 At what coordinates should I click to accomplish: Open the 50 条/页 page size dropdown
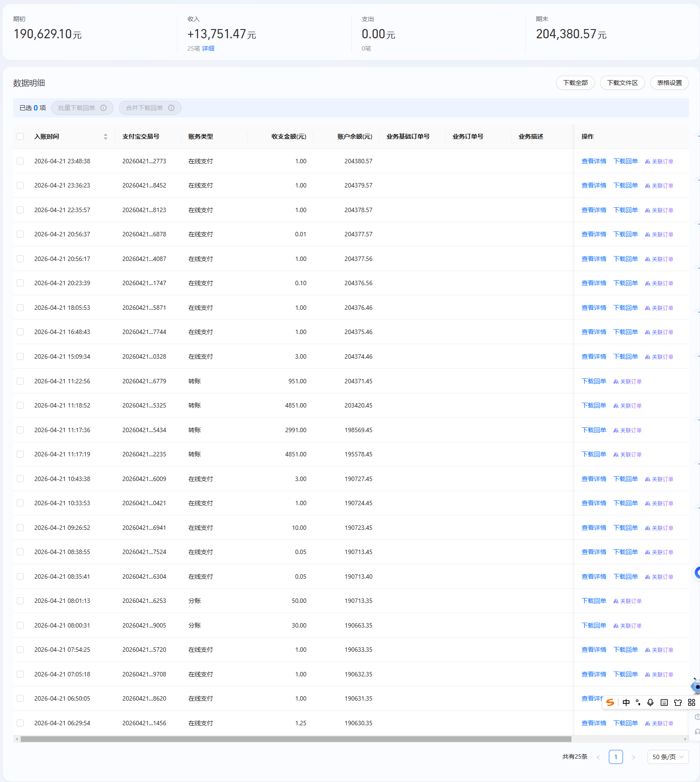(668, 757)
